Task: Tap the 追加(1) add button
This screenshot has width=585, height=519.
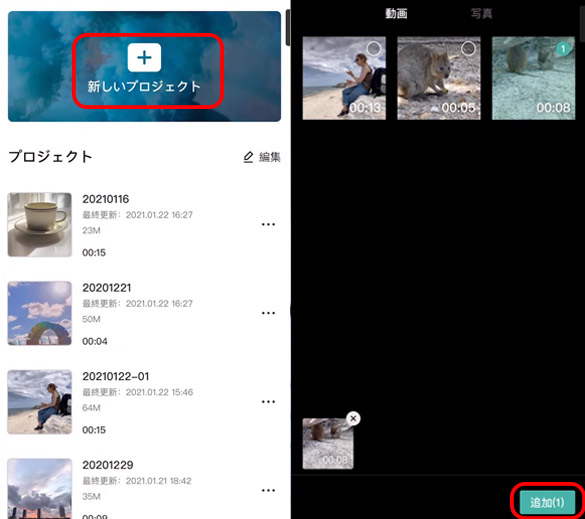Action: 547,503
